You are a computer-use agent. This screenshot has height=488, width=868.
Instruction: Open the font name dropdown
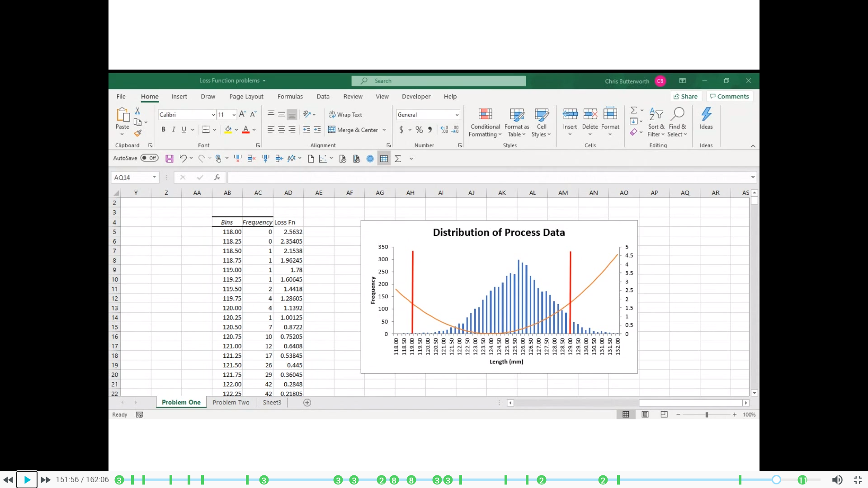click(x=213, y=115)
